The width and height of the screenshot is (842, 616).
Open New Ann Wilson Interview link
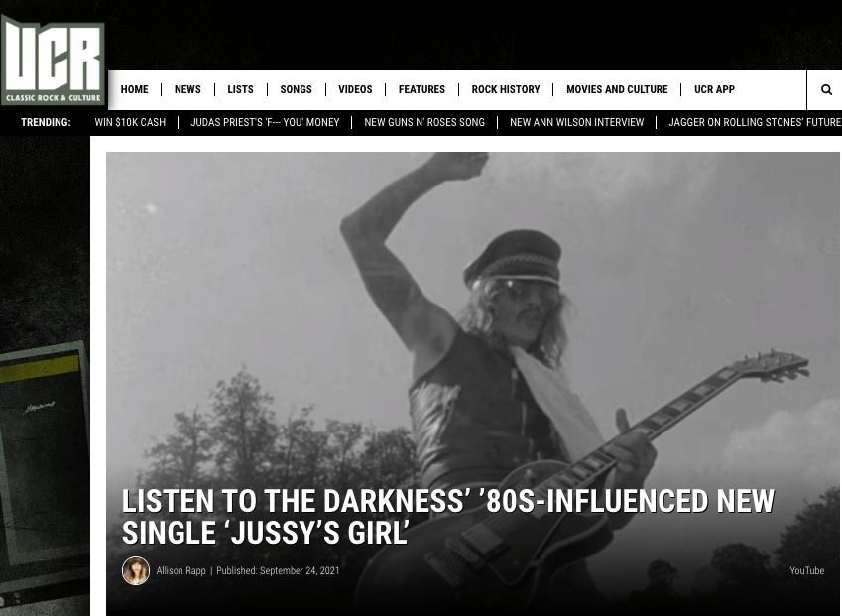coord(577,122)
